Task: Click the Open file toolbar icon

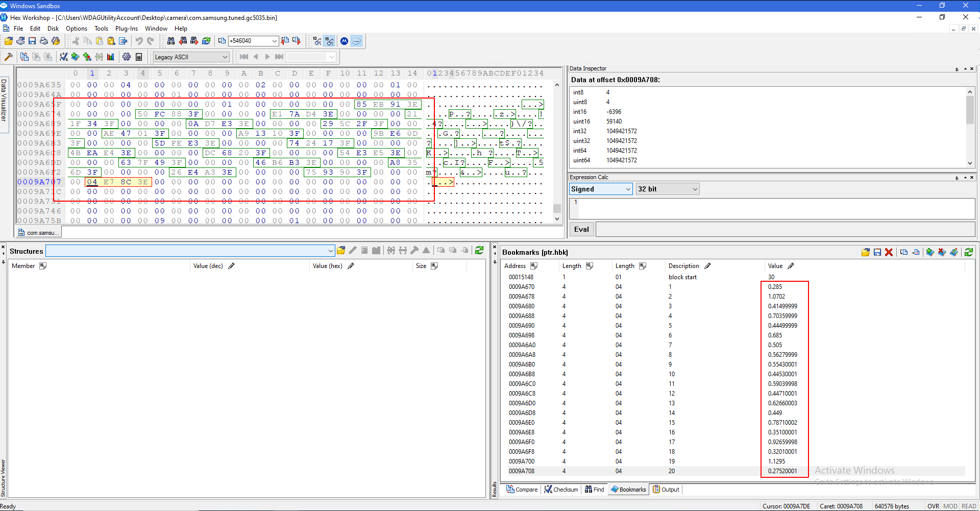Action: point(9,41)
